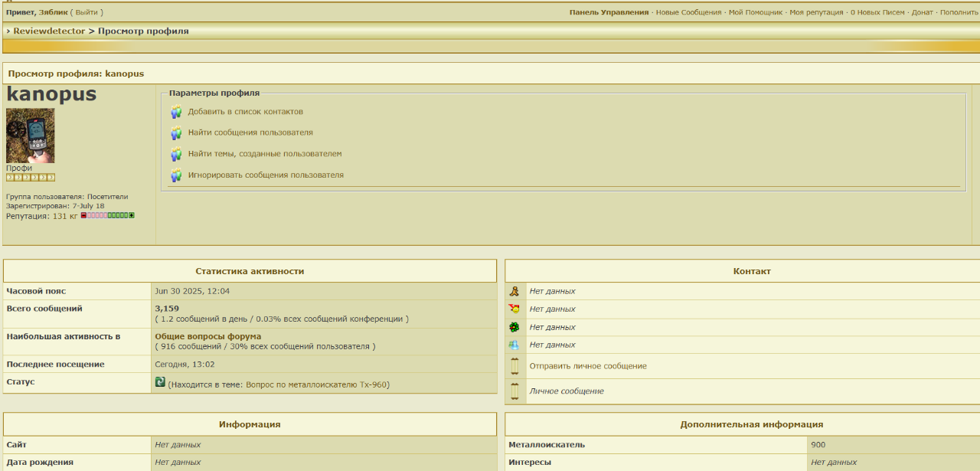
Task: Click the 'Выйти' logout link
Action: click(87, 12)
